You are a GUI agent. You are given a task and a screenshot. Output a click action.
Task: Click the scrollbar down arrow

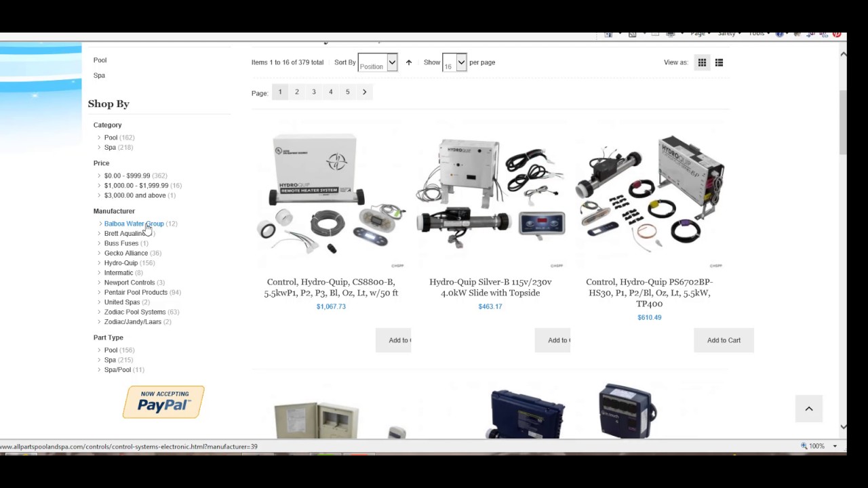tap(843, 426)
